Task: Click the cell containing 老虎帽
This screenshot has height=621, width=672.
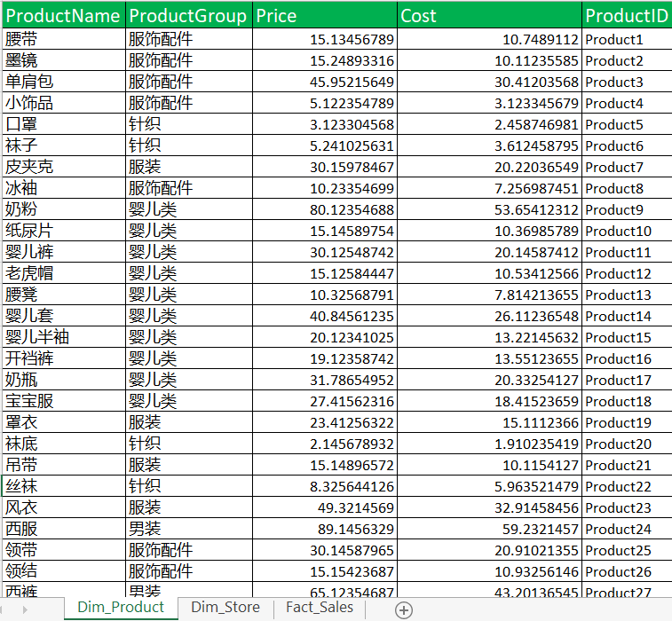Action: click(x=64, y=273)
